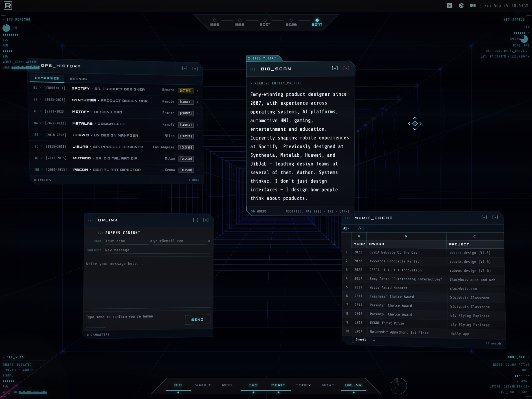Viewport: 532px width, 399px height.
Task: Minimize the BIO_SCAN window
Action: [x=335, y=68]
